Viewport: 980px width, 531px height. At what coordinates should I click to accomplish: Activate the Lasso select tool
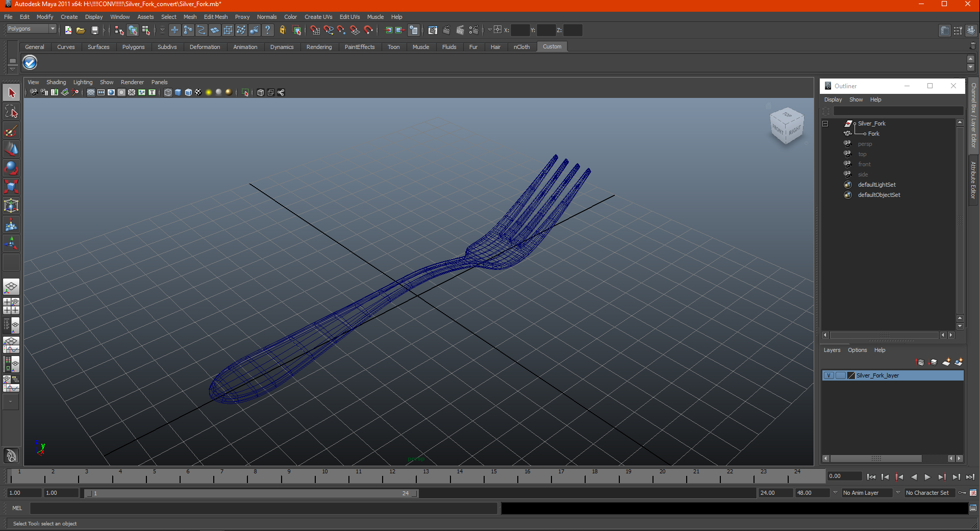point(11,112)
